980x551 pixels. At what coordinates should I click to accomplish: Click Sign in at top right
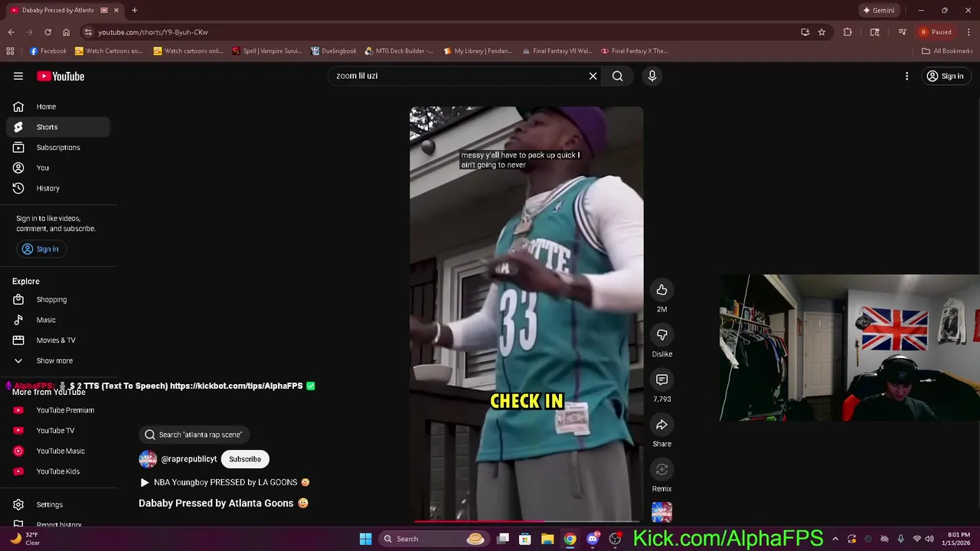945,76
